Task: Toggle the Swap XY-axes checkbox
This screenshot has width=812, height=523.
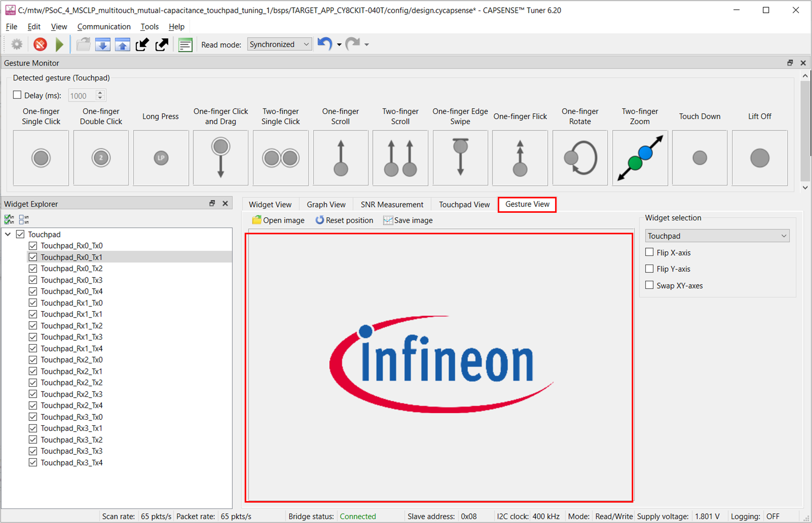Action: pos(649,285)
